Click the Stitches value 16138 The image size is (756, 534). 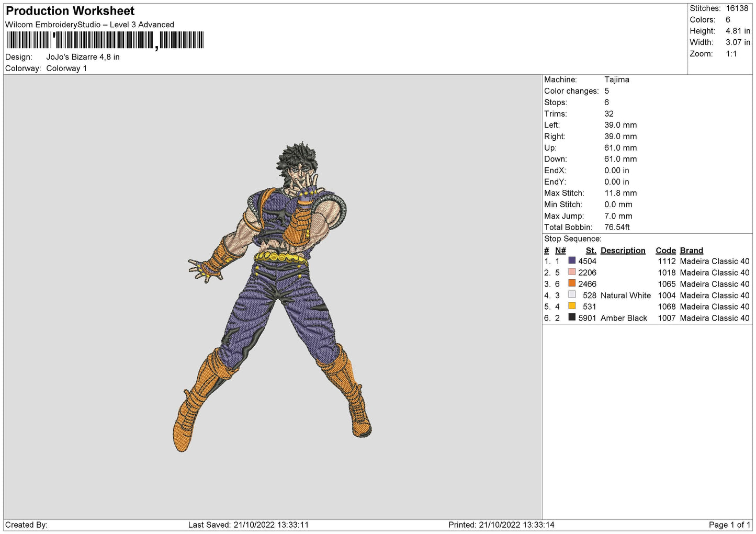pos(737,8)
